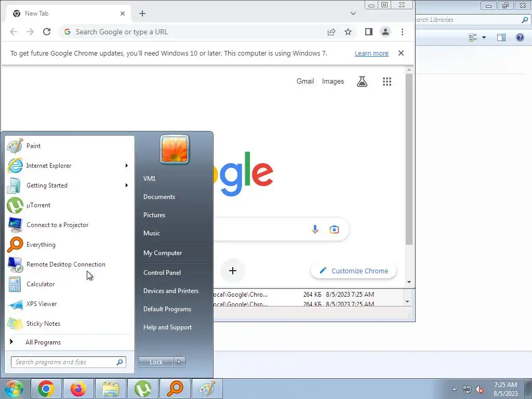The width and height of the screenshot is (532, 399).
Task: Go forward in Chrome
Action: point(30,32)
